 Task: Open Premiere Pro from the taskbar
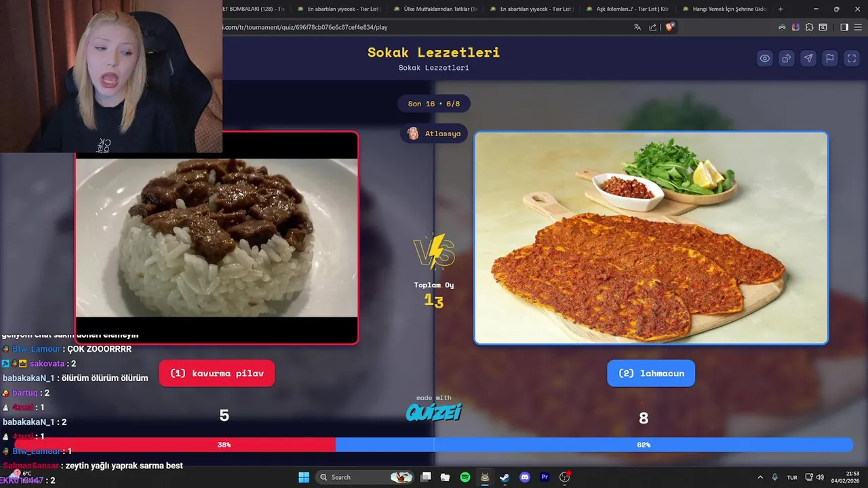(544, 477)
